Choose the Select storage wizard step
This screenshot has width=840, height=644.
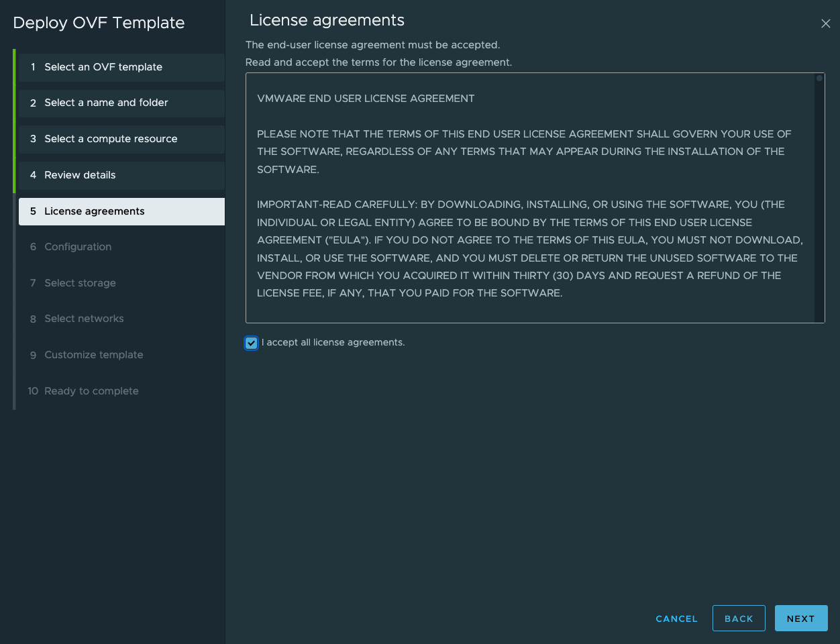point(80,283)
